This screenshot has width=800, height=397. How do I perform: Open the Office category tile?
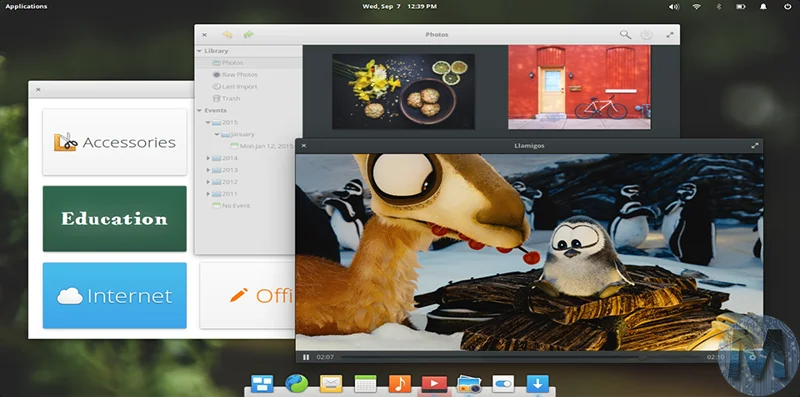247,295
